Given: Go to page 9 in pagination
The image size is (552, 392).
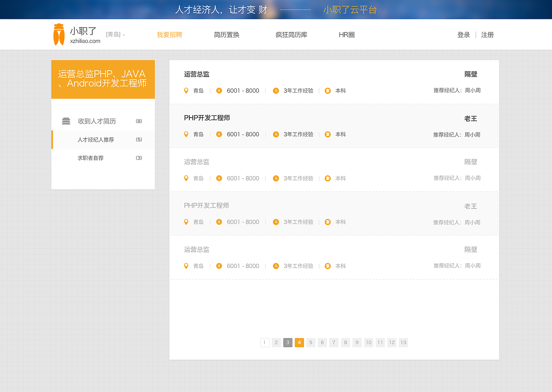Looking at the screenshot, I should coord(357,342).
